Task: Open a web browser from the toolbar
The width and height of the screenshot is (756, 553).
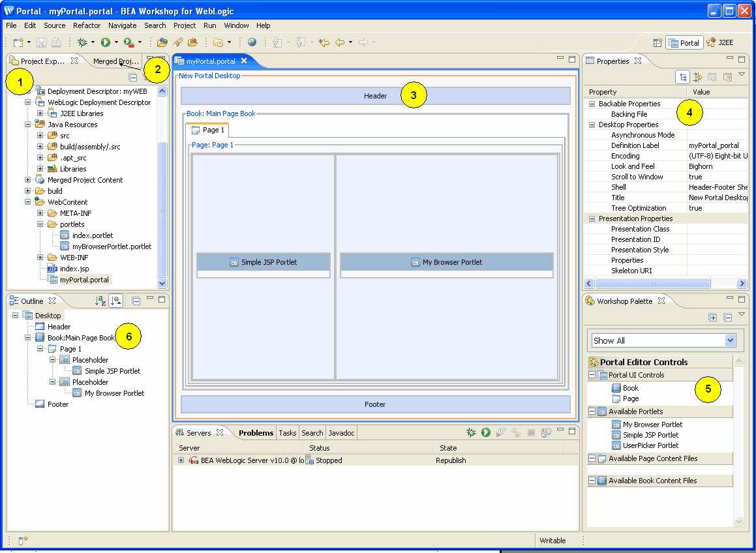Action: 252,42
